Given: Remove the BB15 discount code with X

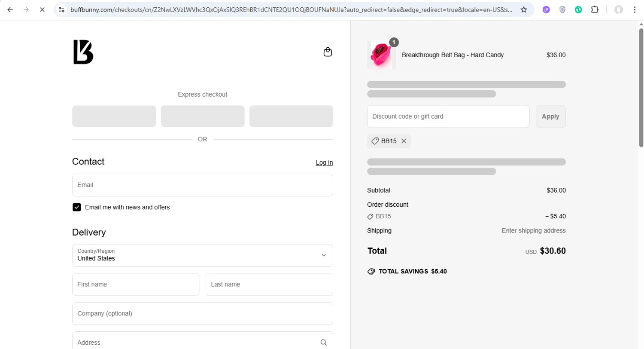Looking at the screenshot, I should pos(404,141).
